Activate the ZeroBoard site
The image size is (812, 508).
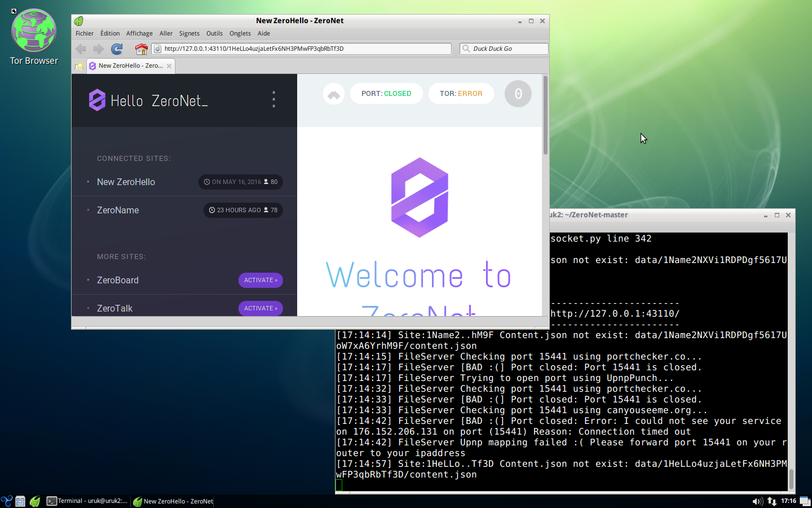(x=261, y=280)
